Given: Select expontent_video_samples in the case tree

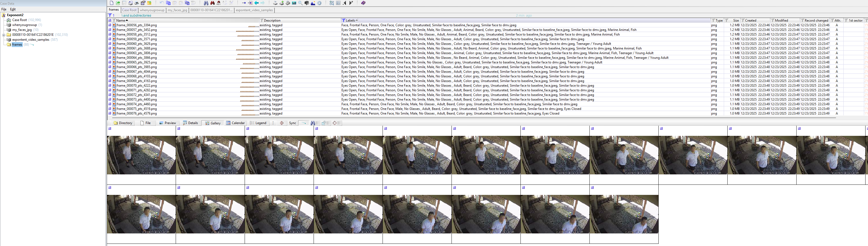Looking at the screenshot, I should pyautogui.click(x=31, y=40).
